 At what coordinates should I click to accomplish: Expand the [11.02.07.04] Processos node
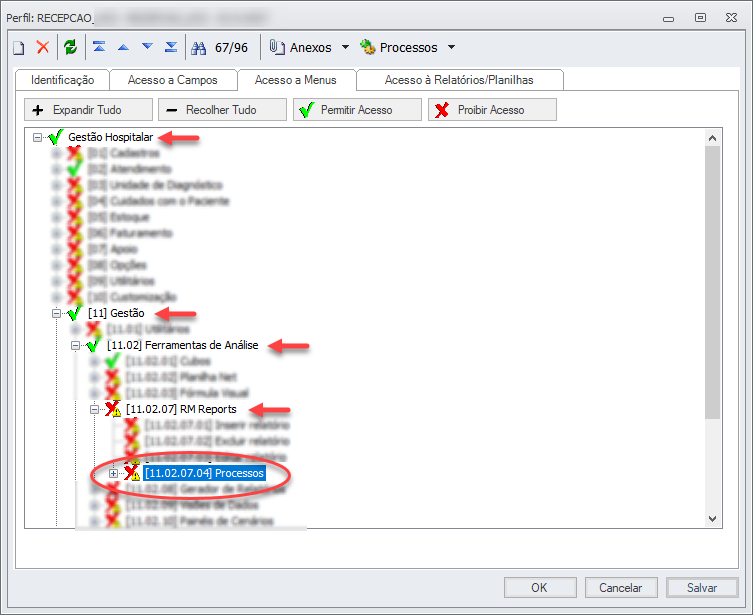click(113, 473)
